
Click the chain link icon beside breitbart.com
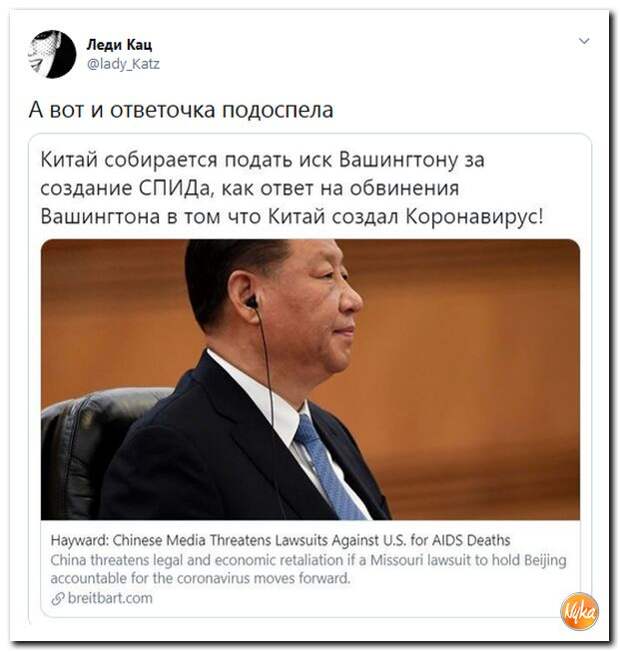(x=57, y=599)
